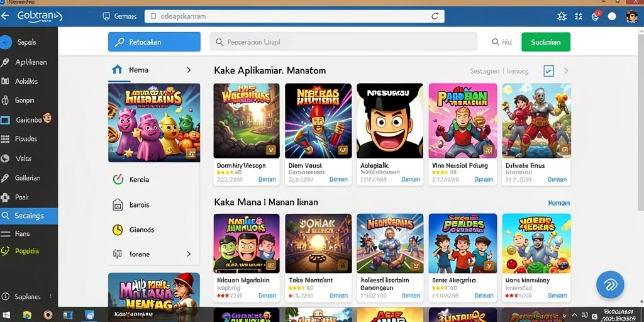
Task: Click the user avatar in the top right
Action: pyautogui.click(x=631, y=16)
